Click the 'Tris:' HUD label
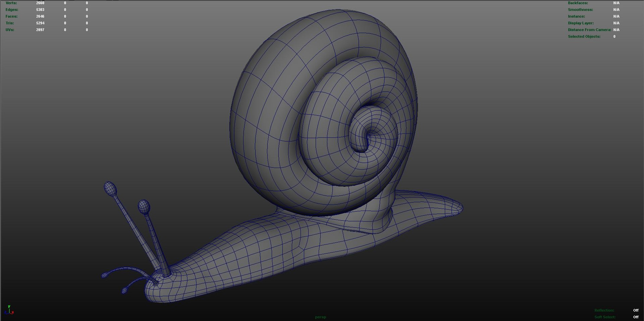The height and width of the screenshot is (321, 644). 10,23
